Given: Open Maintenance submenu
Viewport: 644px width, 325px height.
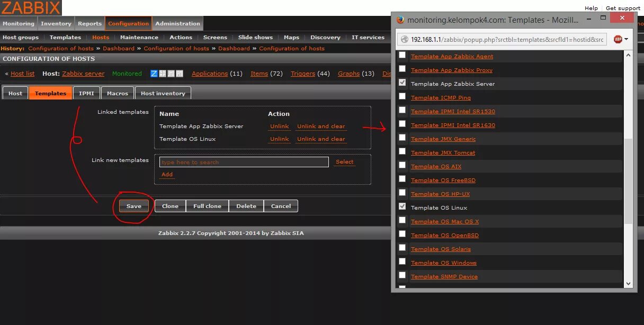Looking at the screenshot, I should coord(139,38).
